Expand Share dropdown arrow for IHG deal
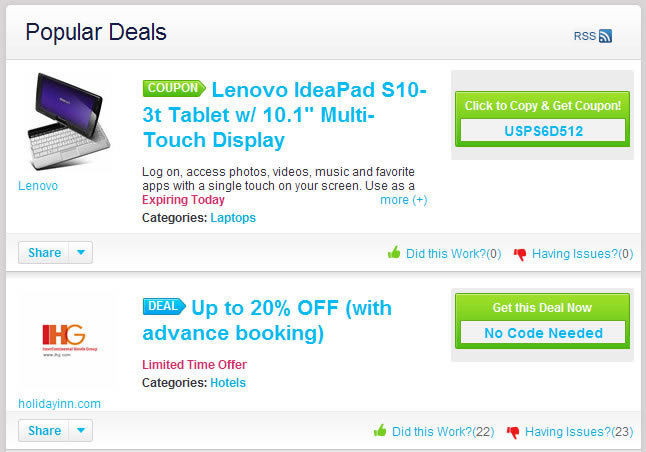The image size is (646, 452). pos(81,431)
